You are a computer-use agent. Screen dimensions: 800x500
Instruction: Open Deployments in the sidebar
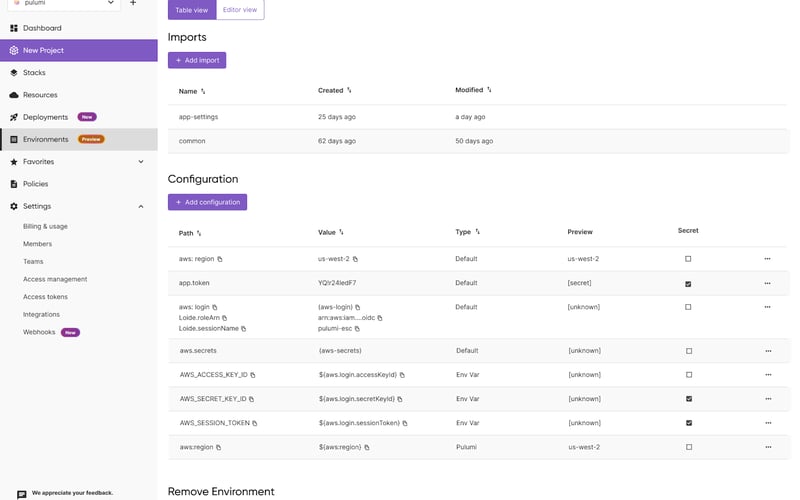[79, 117]
